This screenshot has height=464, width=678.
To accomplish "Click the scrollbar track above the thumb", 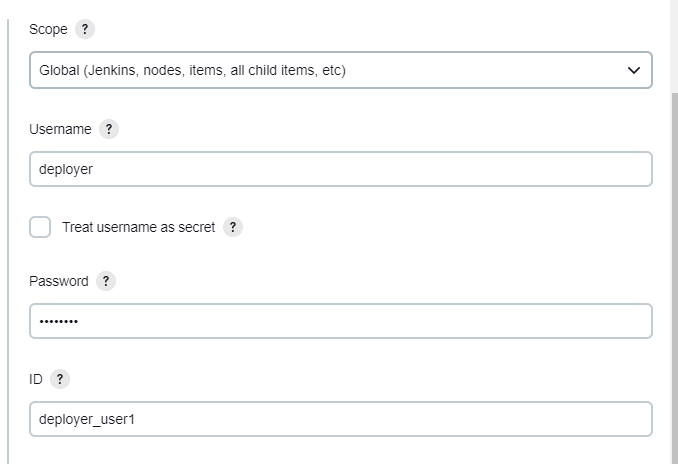I will (675, 46).
